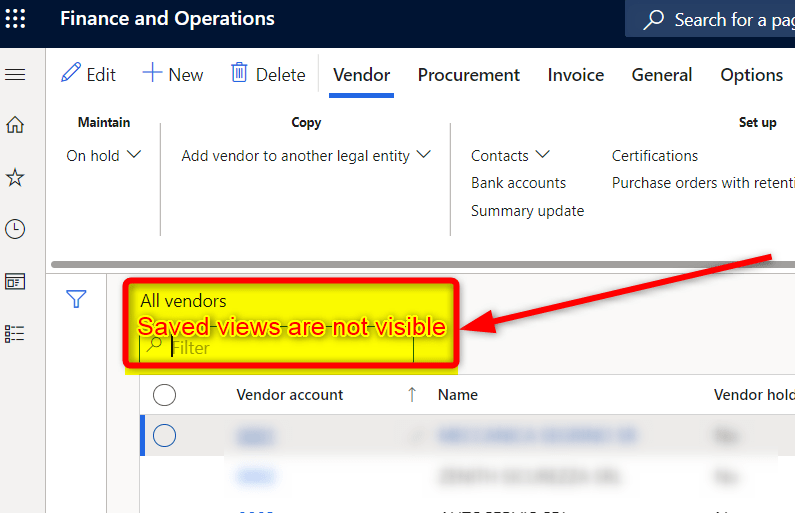This screenshot has height=513, width=795.
Task: Open the app launcher waffle icon
Action: tap(16, 19)
